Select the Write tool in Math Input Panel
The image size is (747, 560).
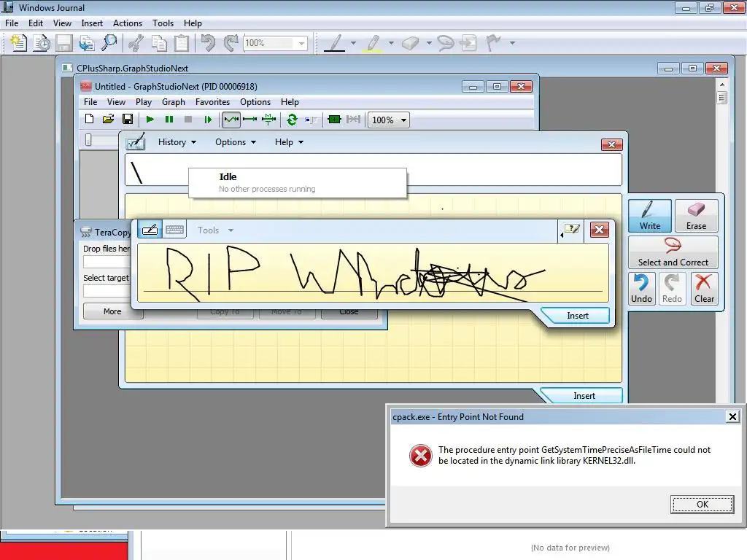tap(649, 216)
